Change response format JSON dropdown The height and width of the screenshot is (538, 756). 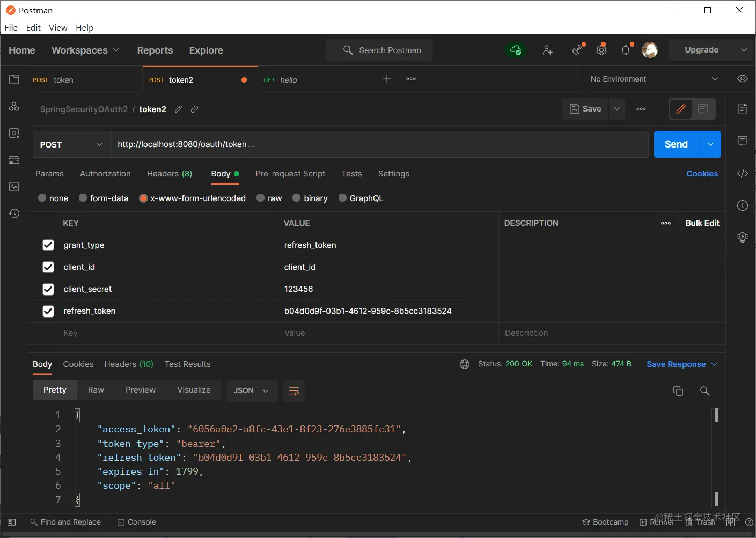[252, 391]
